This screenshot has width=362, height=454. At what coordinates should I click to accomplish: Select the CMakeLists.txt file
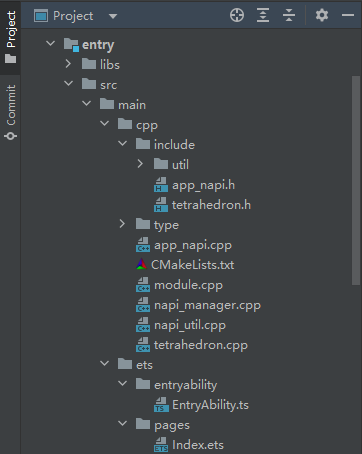192,265
